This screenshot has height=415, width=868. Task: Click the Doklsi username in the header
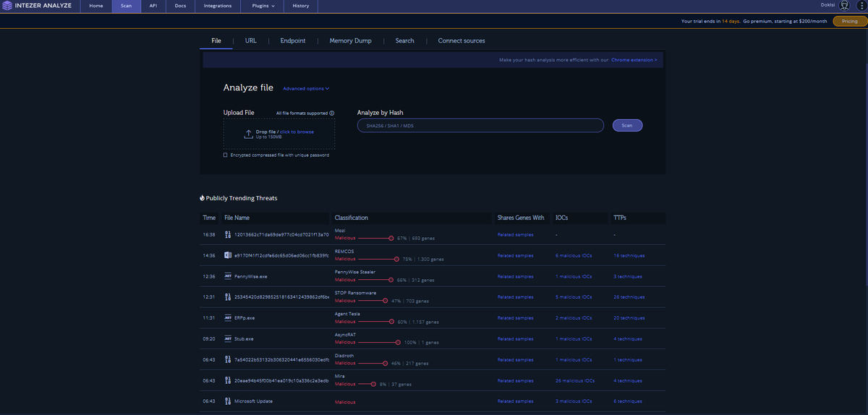click(x=828, y=5)
